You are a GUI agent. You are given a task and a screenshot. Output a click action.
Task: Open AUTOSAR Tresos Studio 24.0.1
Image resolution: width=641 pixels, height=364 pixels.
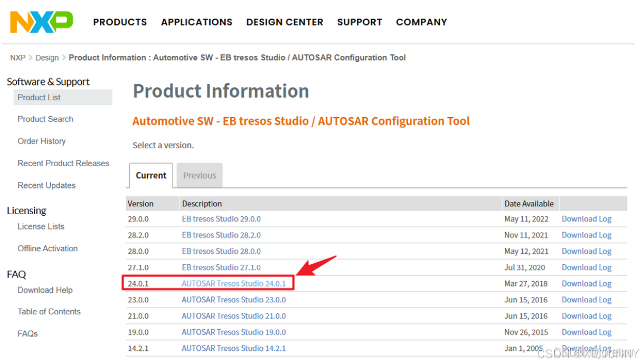point(234,284)
